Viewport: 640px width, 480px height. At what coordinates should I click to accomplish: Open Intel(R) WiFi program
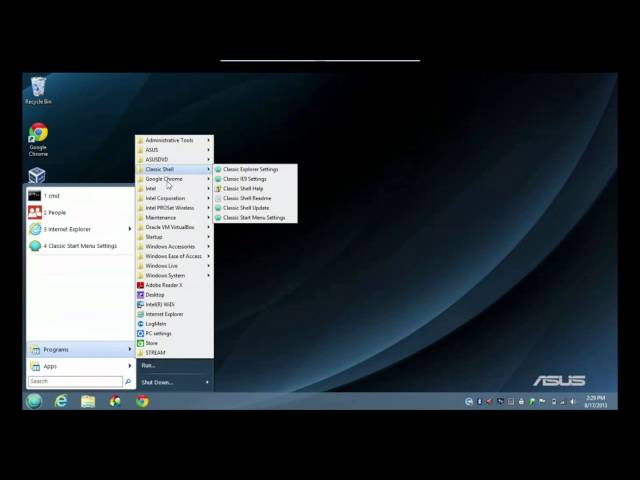tap(174, 304)
